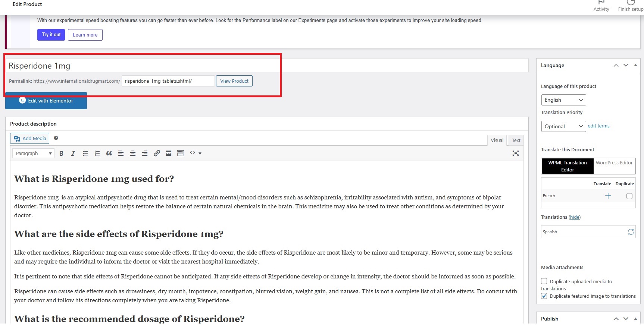
Task: Click the Product description panel title
Action: (33, 124)
